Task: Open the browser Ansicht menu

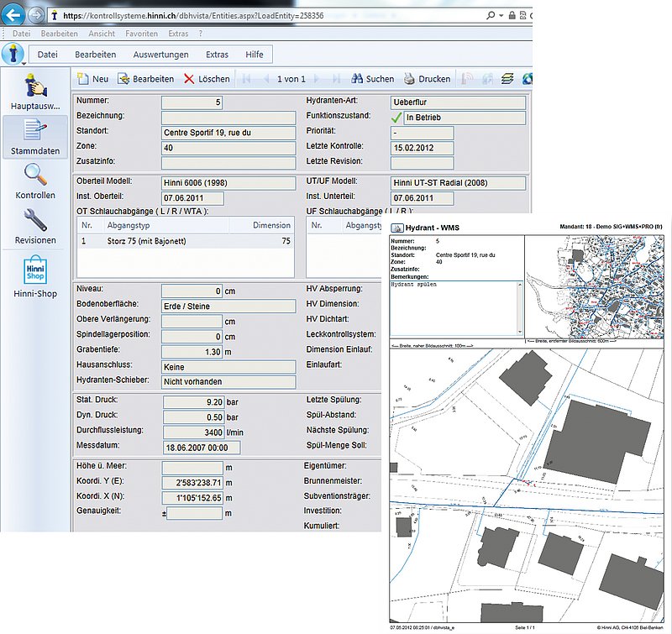Action: pyautogui.click(x=102, y=34)
